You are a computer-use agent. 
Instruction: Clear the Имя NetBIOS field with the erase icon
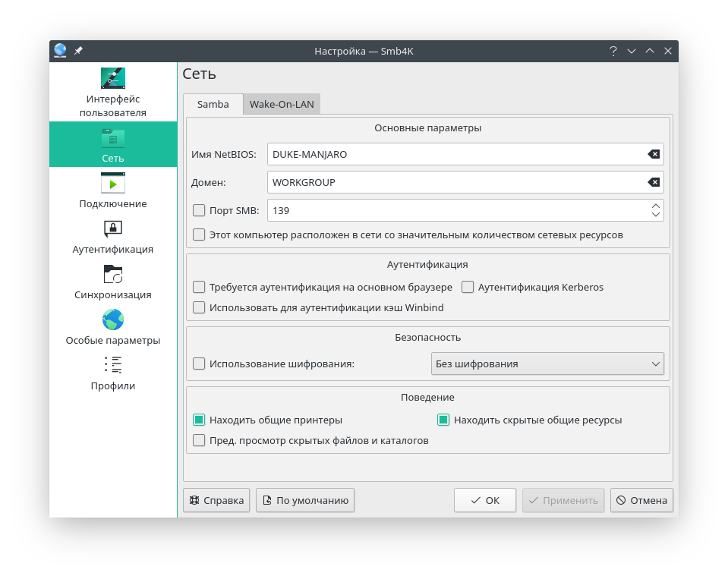coord(654,154)
